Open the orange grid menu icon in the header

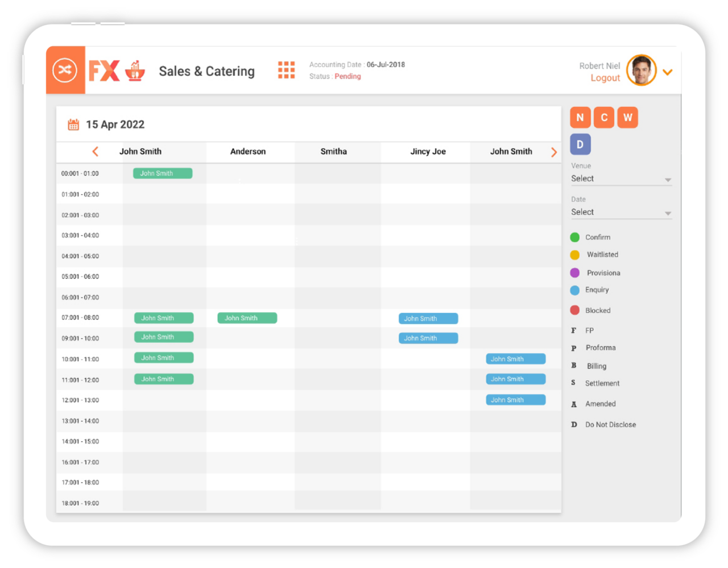tap(286, 69)
